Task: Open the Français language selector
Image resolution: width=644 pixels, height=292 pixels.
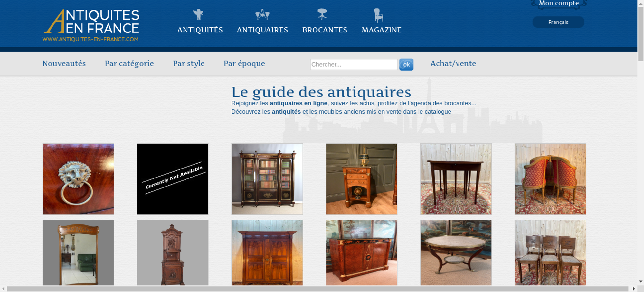Action: 558,22
